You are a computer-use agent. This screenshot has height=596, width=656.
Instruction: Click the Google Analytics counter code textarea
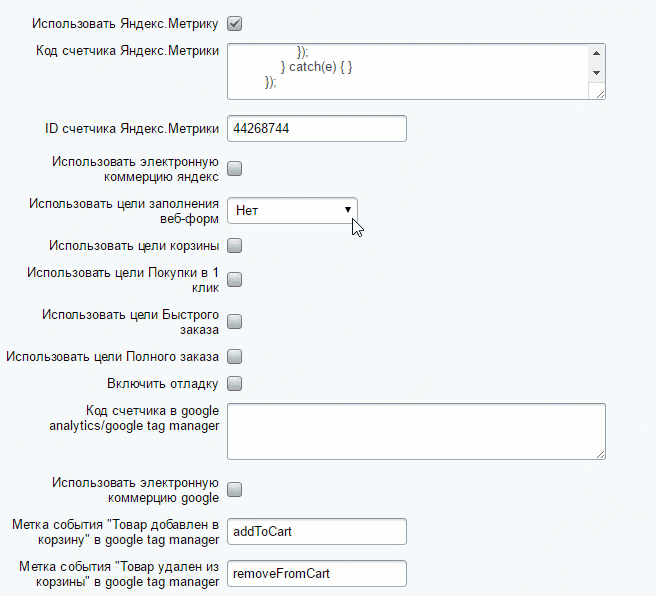416,431
